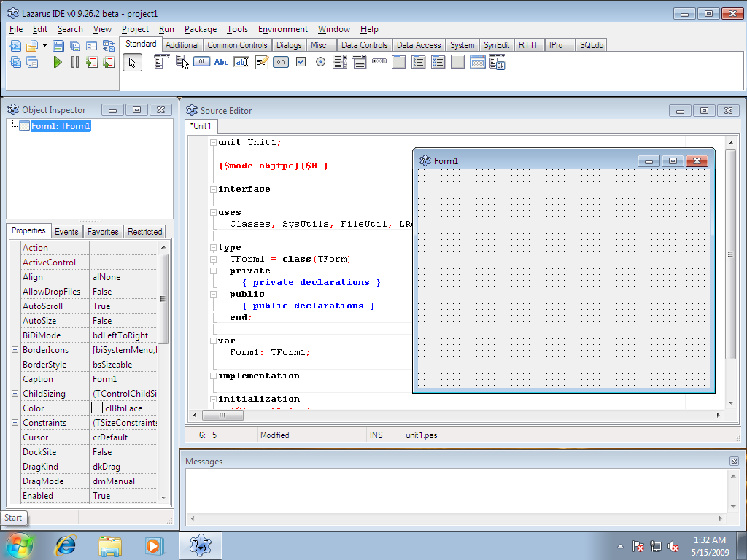The width and height of the screenshot is (747, 560).
Task: Click the View Forms icon
Action: [x=32, y=62]
